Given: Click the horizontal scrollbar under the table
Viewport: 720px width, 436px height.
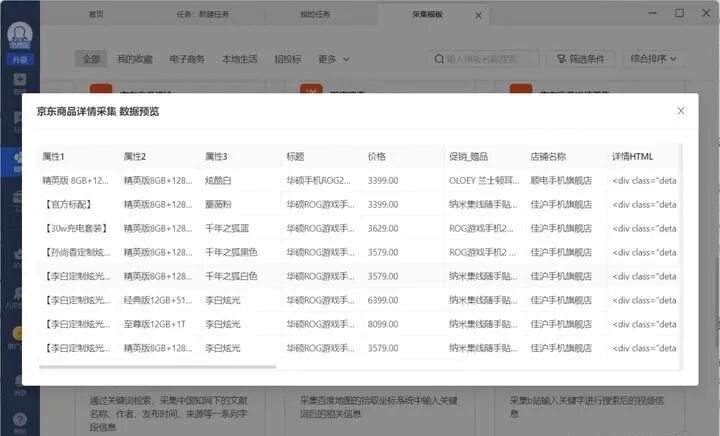Looking at the screenshot, I should coord(158,367).
